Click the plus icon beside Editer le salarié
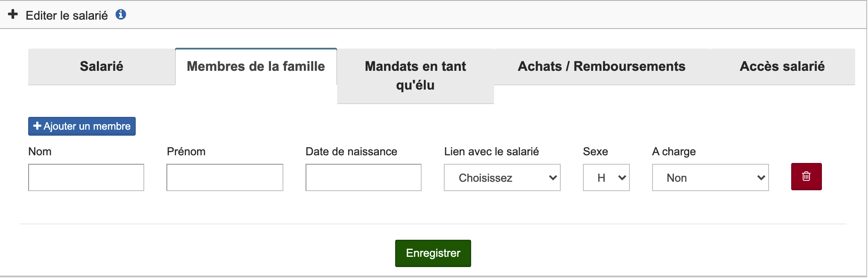Viewport: 868px width, 279px height. click(13, 15)
